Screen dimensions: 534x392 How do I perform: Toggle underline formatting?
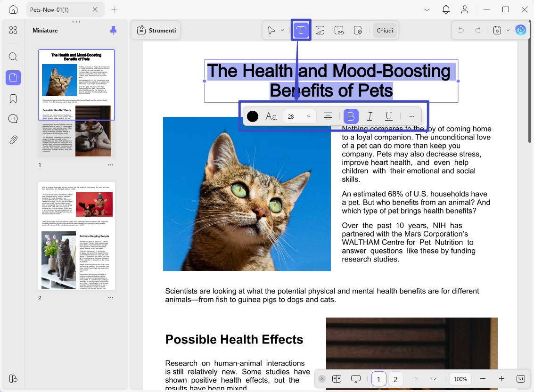(388, 116)
